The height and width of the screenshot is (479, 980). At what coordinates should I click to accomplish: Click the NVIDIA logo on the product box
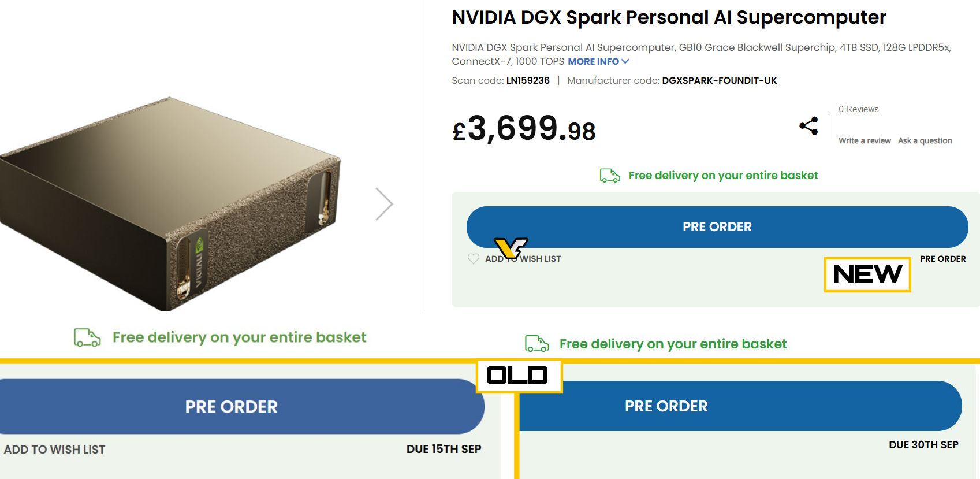200,245
